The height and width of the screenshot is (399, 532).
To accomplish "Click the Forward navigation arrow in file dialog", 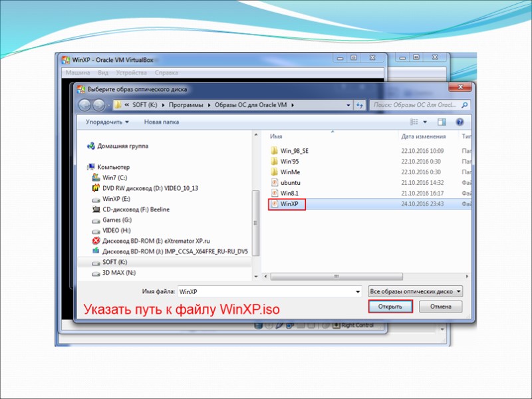I will click(98, 105).
